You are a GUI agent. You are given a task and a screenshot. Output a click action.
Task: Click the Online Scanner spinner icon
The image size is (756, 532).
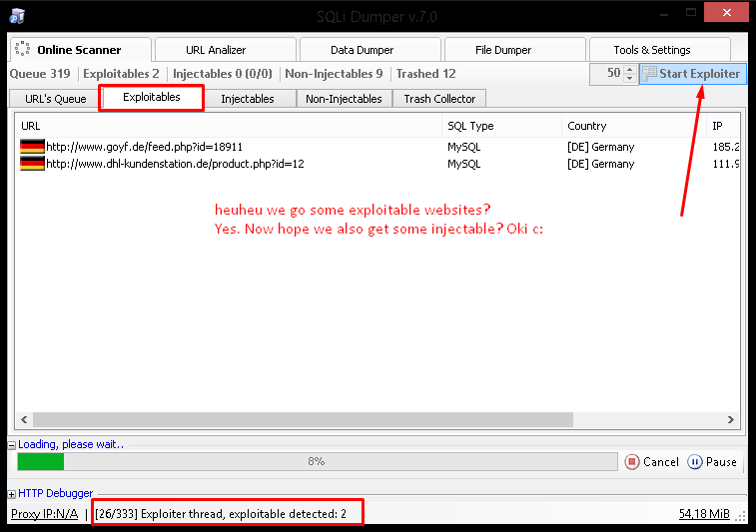[x=22, y=49]
